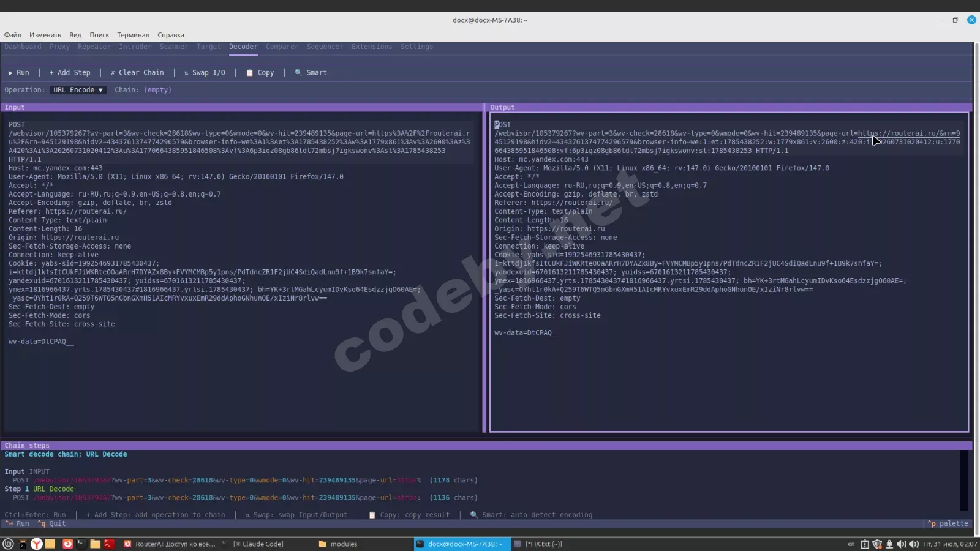
Task: Switch to the Proxy tab
Action: coord(59,47)
